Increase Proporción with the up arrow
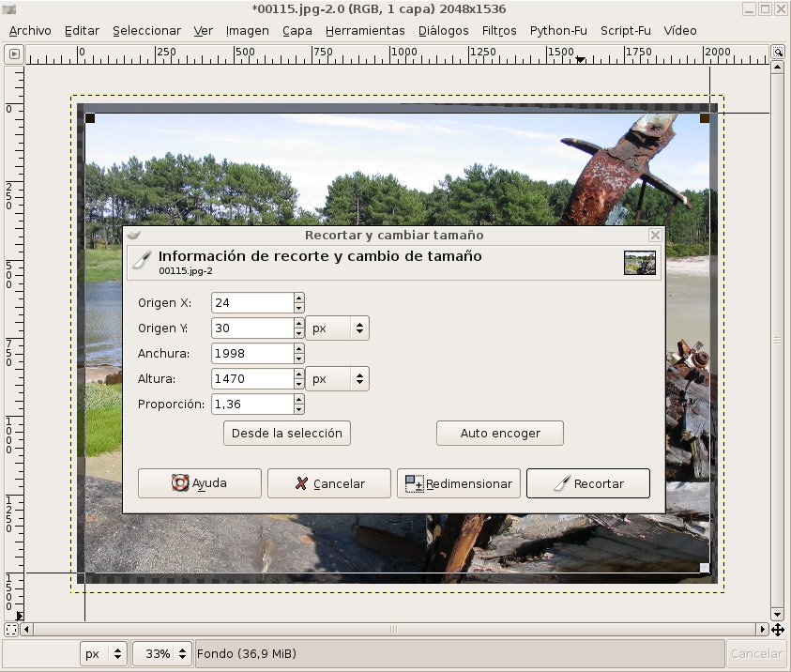The height and width of the screenshot is (672, 791). click(299, 399)
